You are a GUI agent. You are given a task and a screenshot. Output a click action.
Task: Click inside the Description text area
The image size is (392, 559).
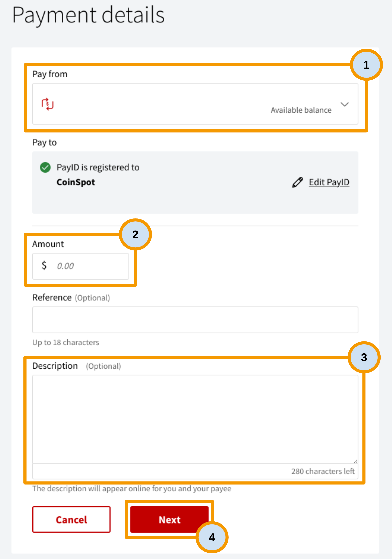point(195,419)
